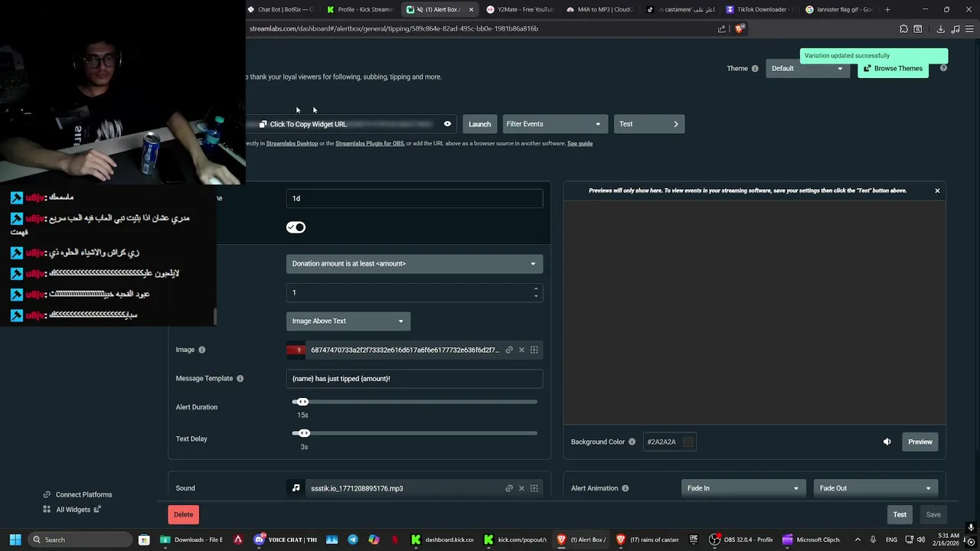Click the Background Color info icon
Screen dimensions: 980x551
click(632, 442)
